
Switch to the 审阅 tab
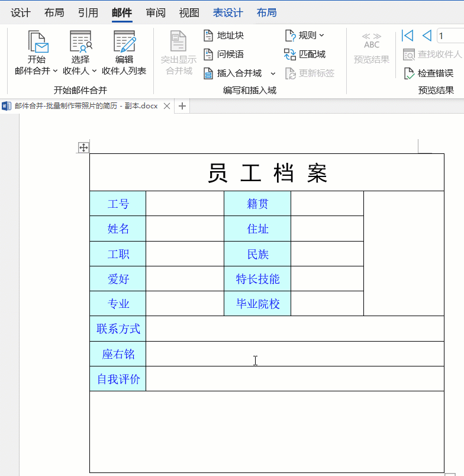point(156,12)
